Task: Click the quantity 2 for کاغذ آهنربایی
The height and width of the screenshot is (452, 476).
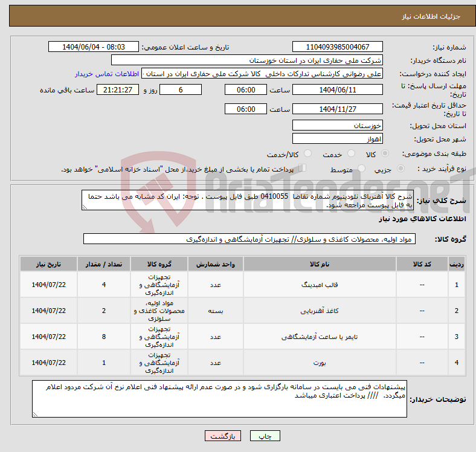Action: [104, 311]
